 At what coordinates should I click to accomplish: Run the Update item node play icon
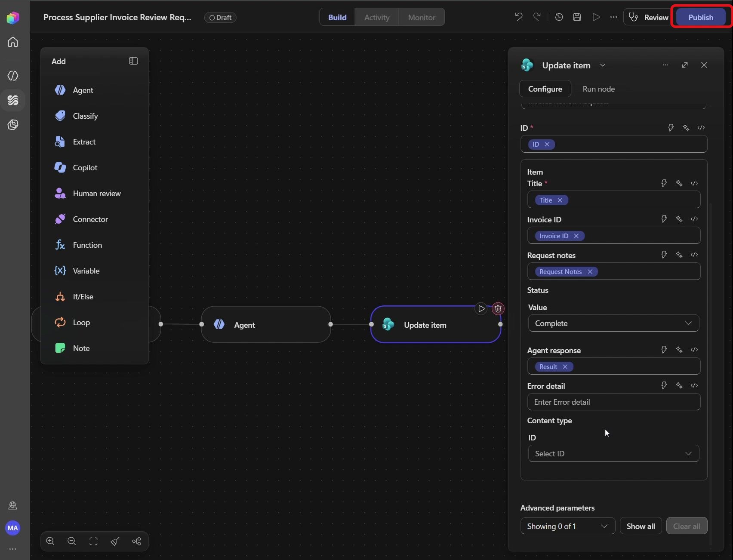481,308
